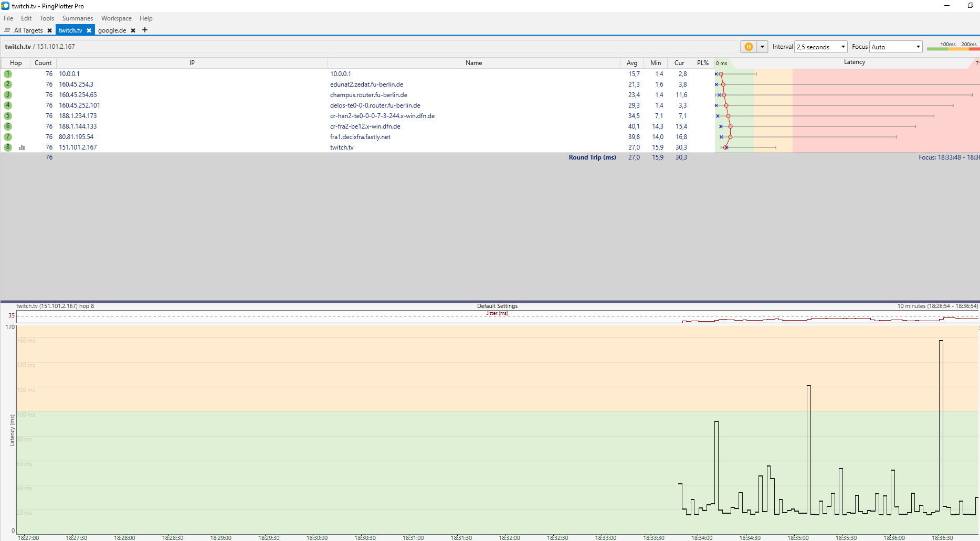This screenshot has width=980, height=541.
Task: Click the orange pause trace button
Action: pos(749,47)
